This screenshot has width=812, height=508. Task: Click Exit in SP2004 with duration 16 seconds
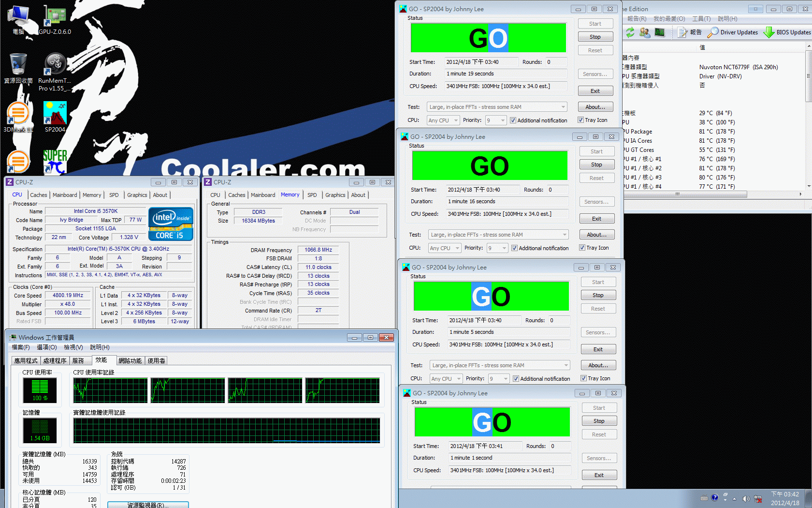[597, 219]
